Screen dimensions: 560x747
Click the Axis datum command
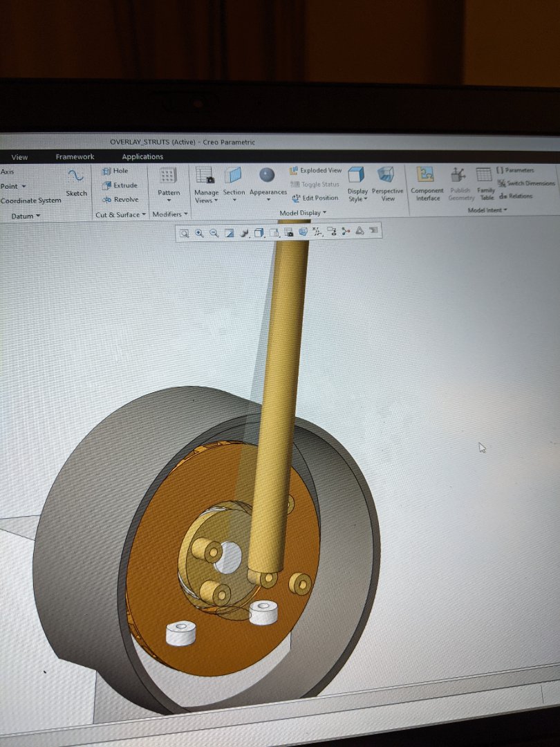point(7,172)
